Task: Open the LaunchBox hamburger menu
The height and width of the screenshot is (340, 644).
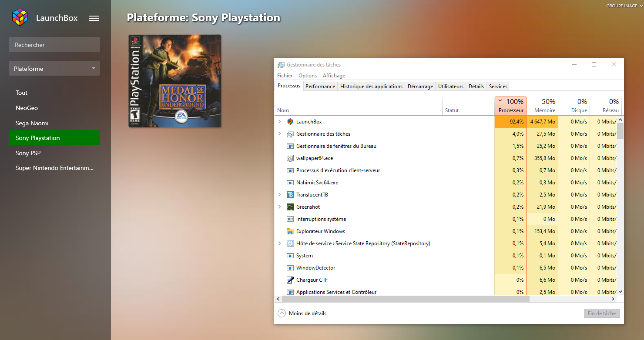Action: (94, 18)
